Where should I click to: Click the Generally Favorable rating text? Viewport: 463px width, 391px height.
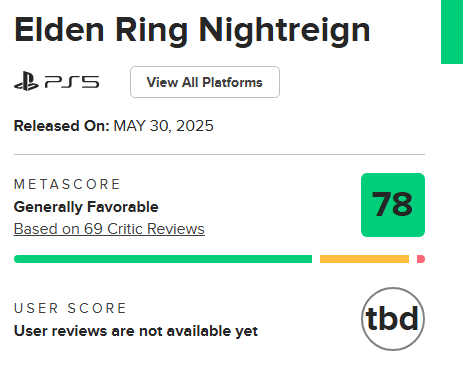tap(86, 207)
